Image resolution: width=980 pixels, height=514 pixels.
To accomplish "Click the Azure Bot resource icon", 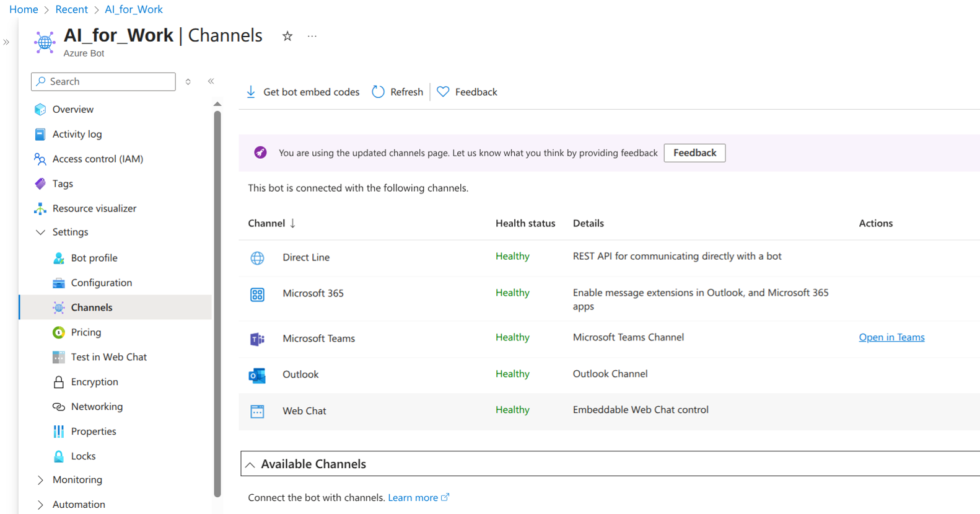I will point(45,42).
